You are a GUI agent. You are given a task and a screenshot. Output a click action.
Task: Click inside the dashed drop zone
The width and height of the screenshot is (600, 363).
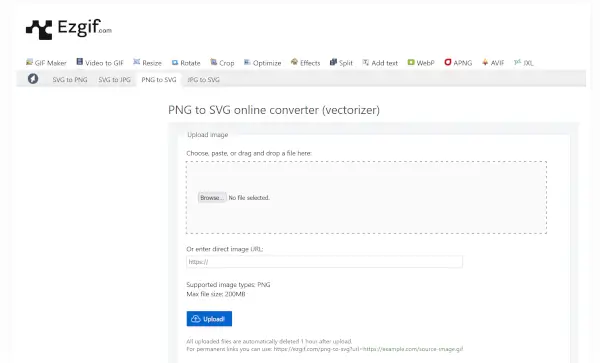pyautogui.click(x=366, y=197)
